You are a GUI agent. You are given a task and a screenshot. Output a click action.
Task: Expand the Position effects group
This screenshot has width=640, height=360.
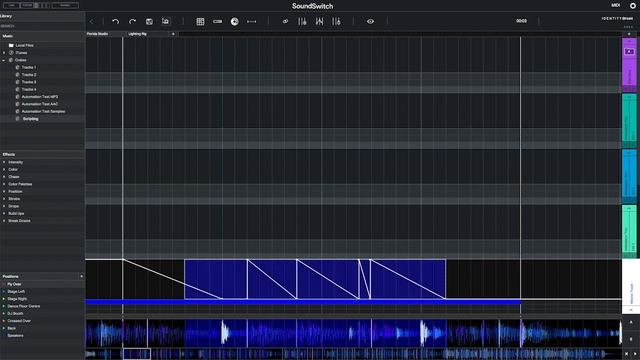(4, 191)
